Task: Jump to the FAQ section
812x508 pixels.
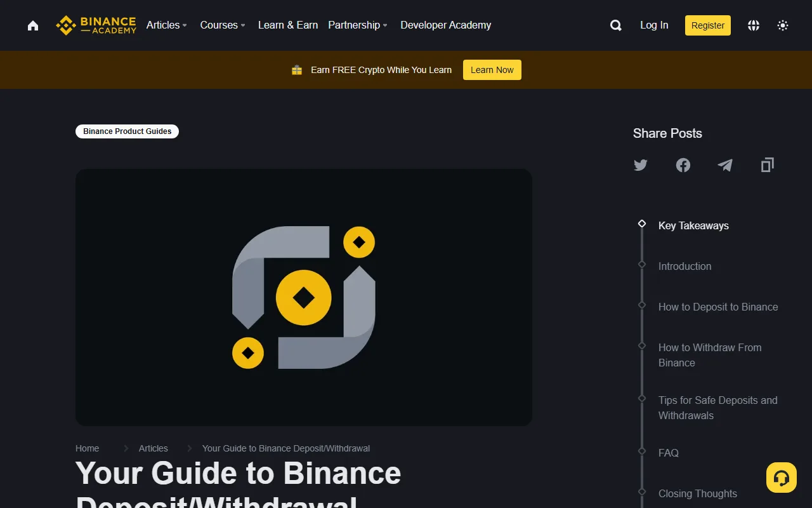Action: click(x=669, y=453)
